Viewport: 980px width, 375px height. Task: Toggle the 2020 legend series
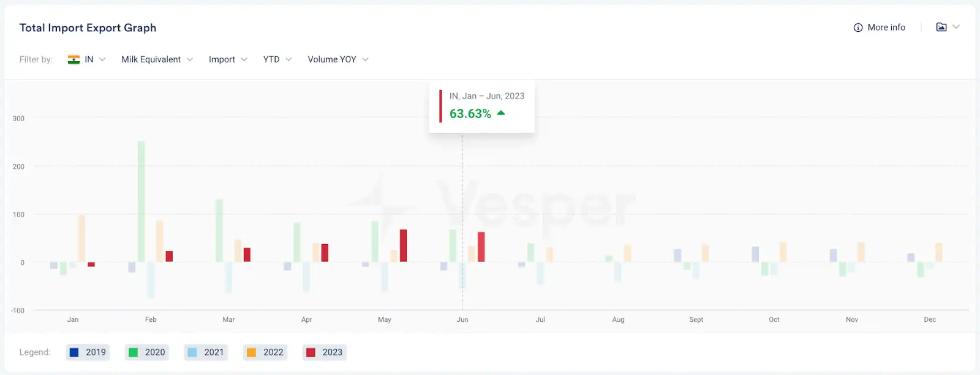[x=147, y=352]
